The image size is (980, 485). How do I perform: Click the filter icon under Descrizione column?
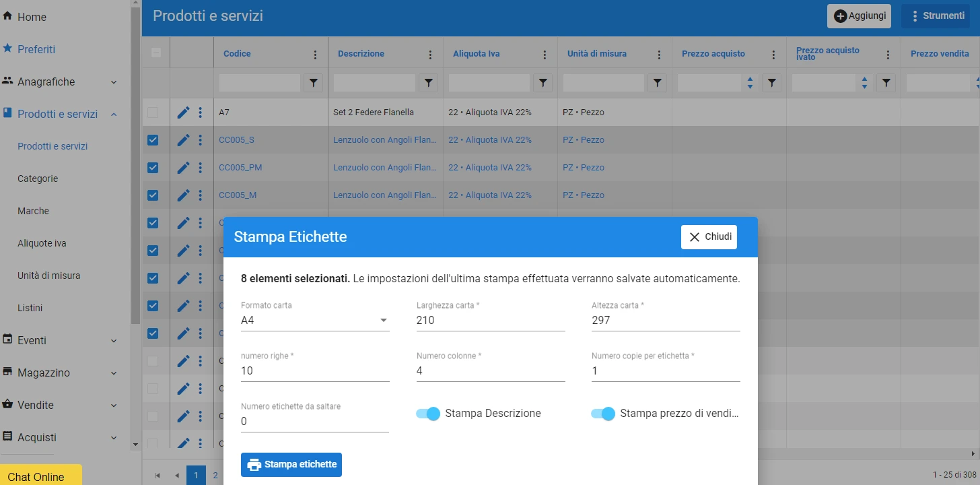click(428, 83)
